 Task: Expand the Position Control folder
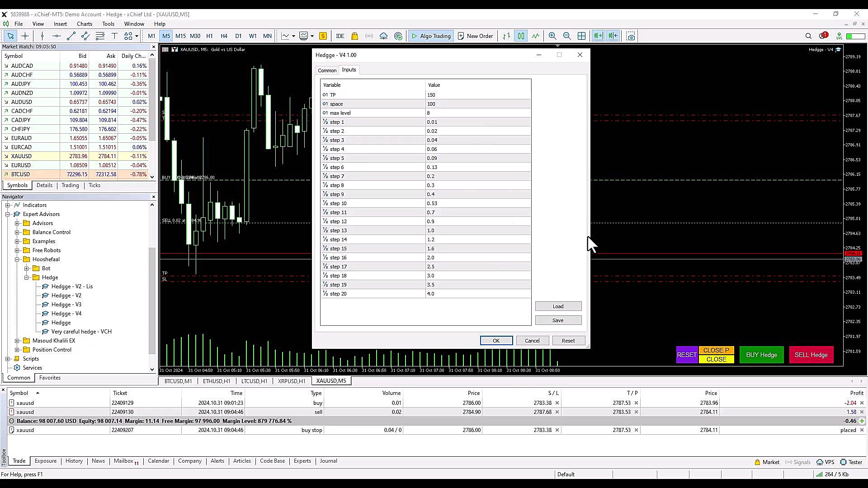tap(17, 350)
